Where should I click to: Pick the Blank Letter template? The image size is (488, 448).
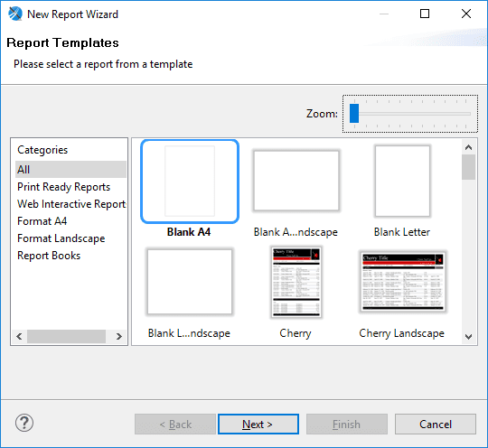402,181
